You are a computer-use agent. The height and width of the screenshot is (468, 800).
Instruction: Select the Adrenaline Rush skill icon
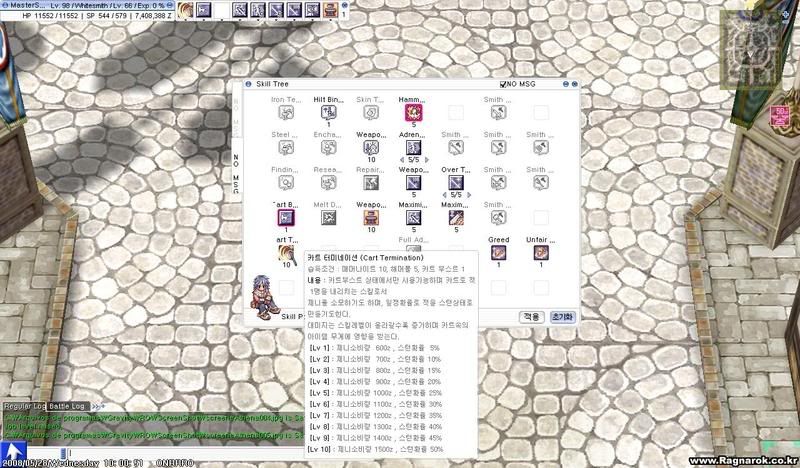pyautogui.click(x=413, y=147)
